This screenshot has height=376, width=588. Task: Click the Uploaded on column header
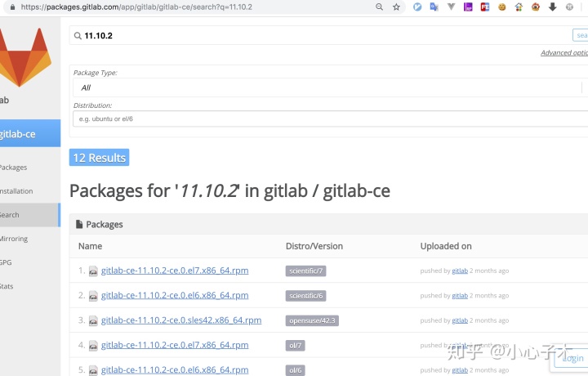(x=446, y=246)
